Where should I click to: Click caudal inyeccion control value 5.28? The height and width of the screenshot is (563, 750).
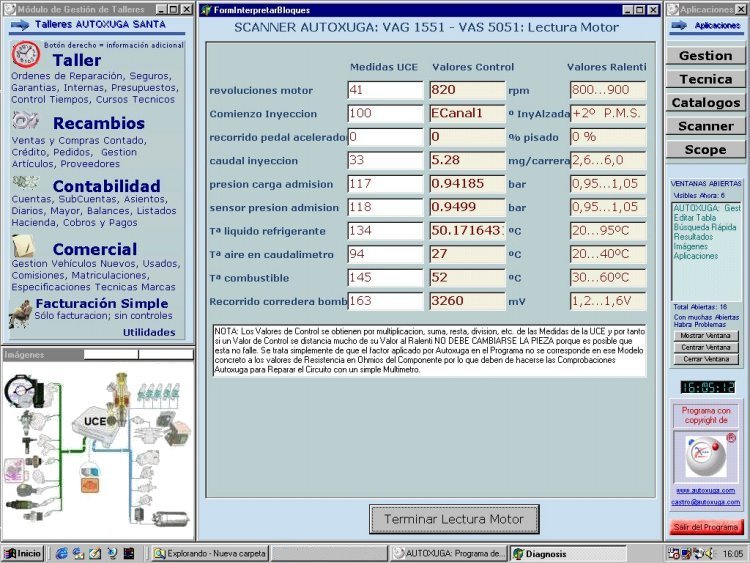[467, 160]
